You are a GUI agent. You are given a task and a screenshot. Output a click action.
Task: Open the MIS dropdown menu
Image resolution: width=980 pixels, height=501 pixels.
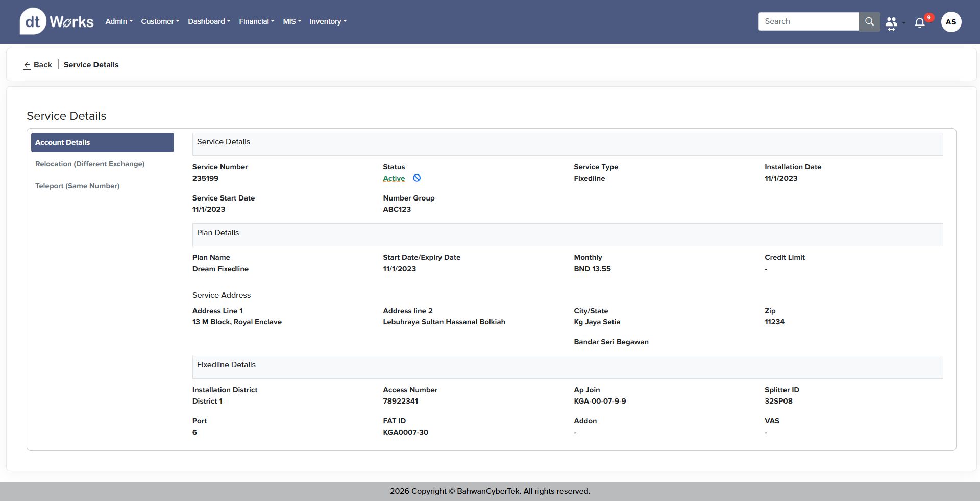point(292,21)
